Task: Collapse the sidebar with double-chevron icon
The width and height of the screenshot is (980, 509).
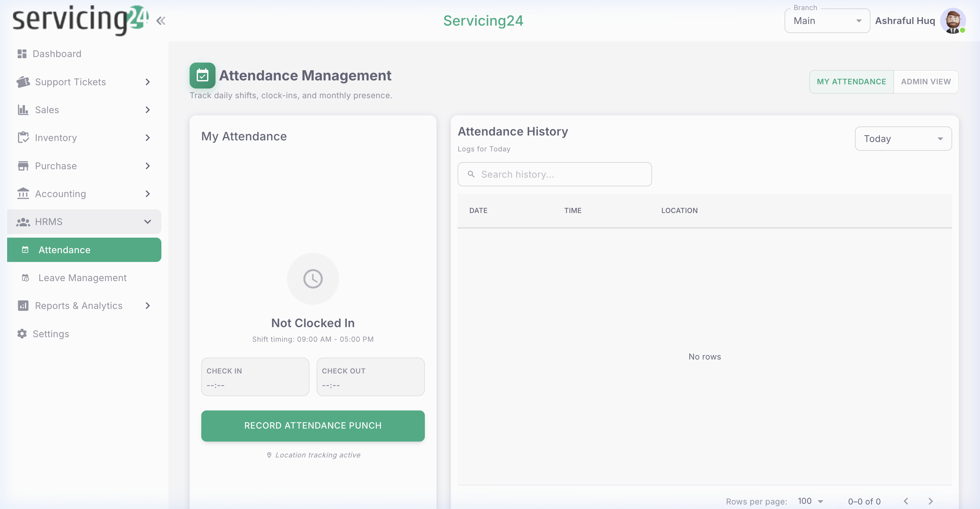Action: 160,20
